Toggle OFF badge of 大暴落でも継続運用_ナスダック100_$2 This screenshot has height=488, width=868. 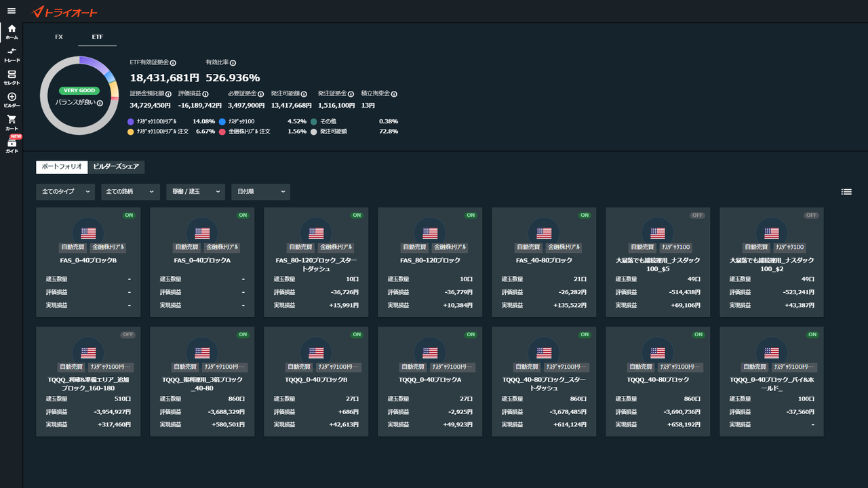[812, 215]
